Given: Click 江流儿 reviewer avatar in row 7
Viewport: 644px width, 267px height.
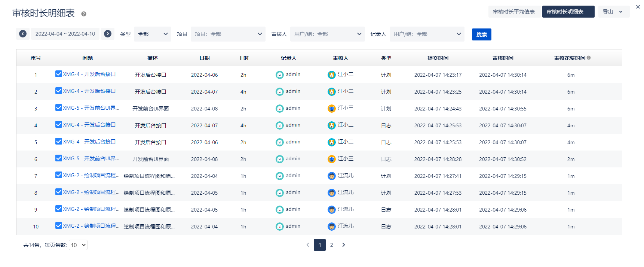Looking at the screenshot, I should coord(332,176).
